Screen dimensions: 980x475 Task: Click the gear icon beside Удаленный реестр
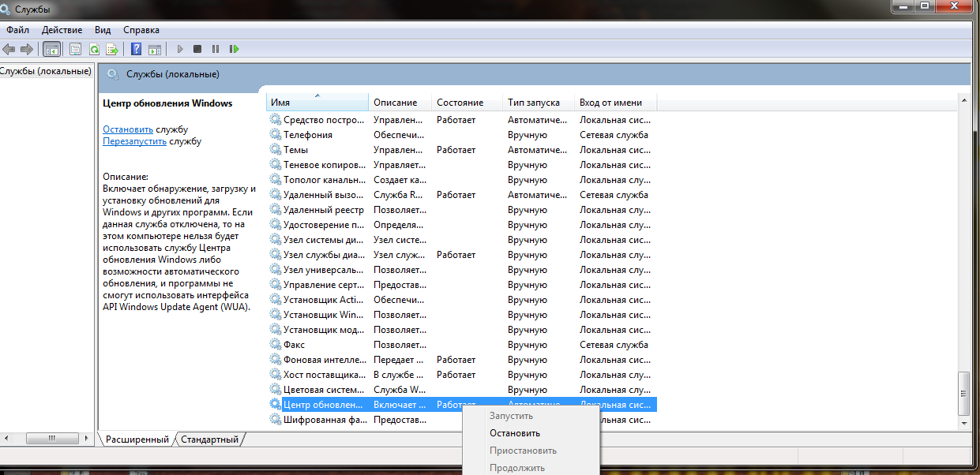point(276,210)
